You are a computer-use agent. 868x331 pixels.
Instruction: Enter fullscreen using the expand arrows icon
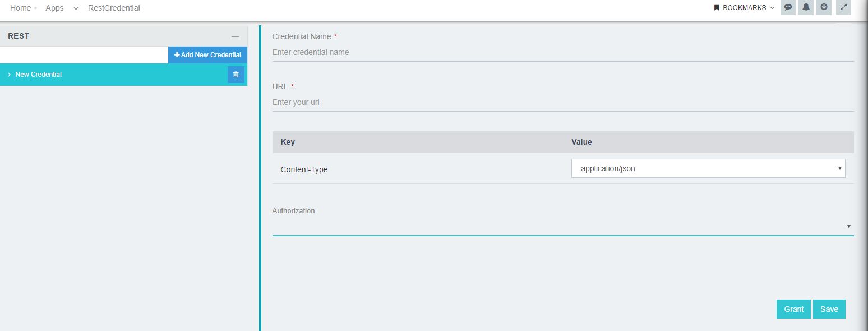(x=843, y=7)
